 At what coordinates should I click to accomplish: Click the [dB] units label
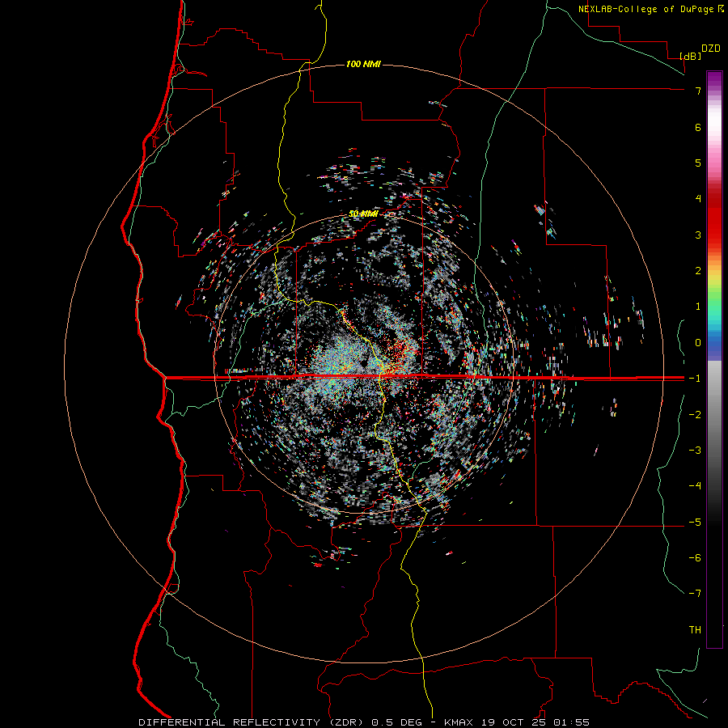coord(691,56)
